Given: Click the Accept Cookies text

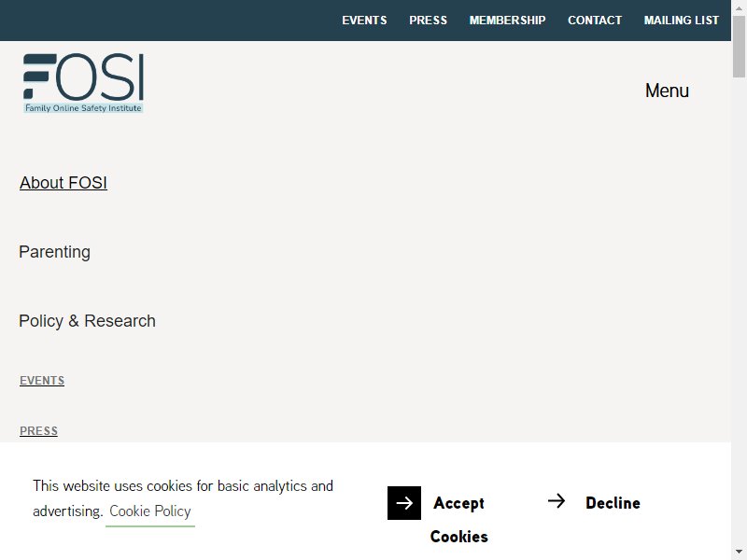Looking at the screenshot, I should point(458,520).
